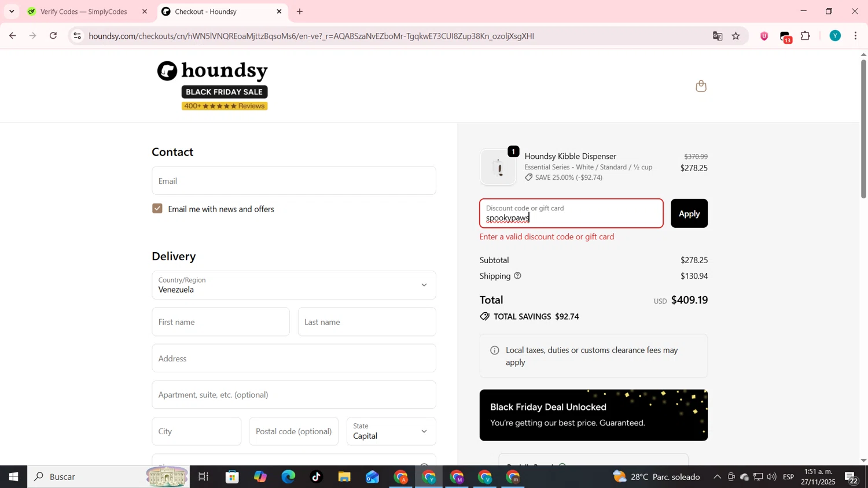Open the Chrome profile avatar

835,36
